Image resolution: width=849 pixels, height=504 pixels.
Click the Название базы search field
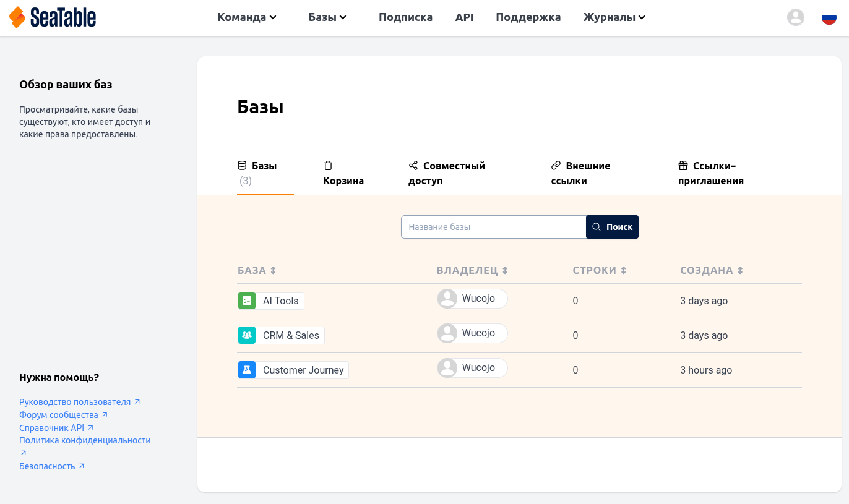493,227
